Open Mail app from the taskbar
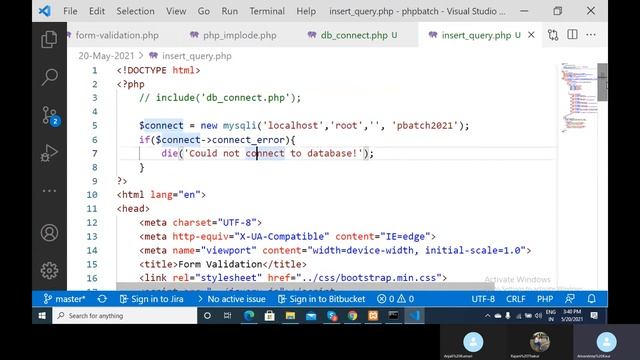This screenshot has height=360, width=640. [x=311, y=316]
